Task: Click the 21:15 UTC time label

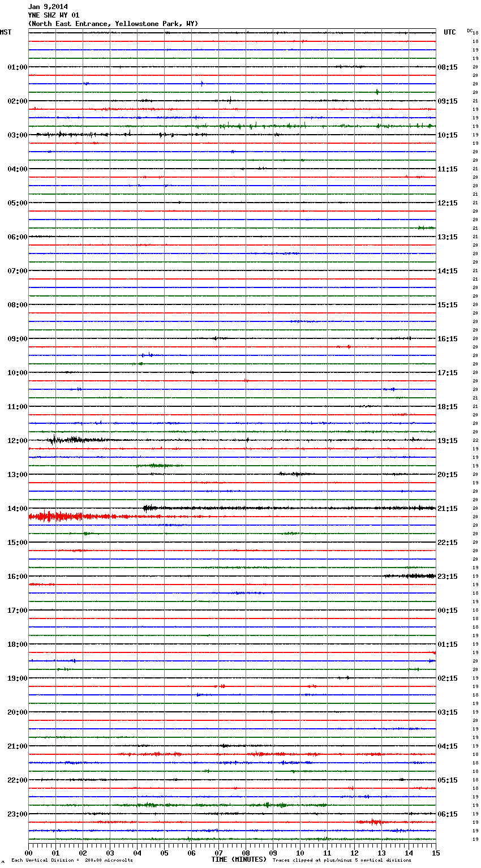Action: click(448, 509)
